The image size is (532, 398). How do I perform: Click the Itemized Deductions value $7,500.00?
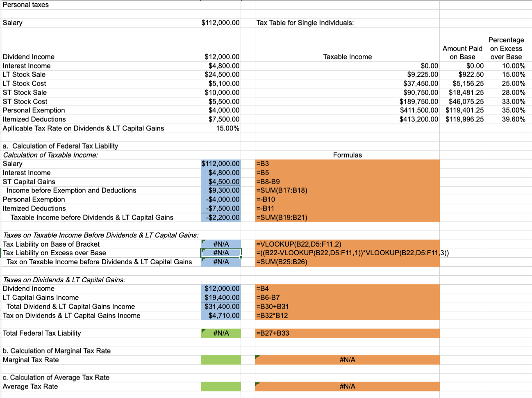(x=221, y=119)
